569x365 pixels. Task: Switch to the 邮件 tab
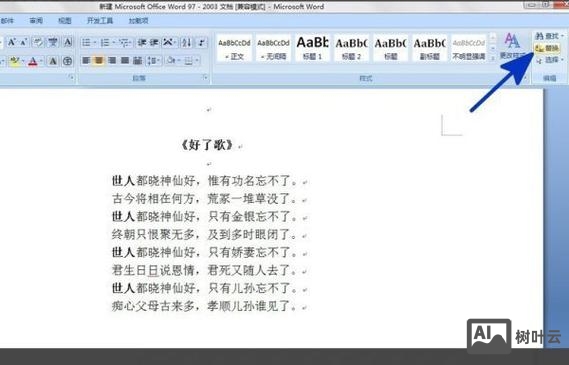(x=7, y=21)
